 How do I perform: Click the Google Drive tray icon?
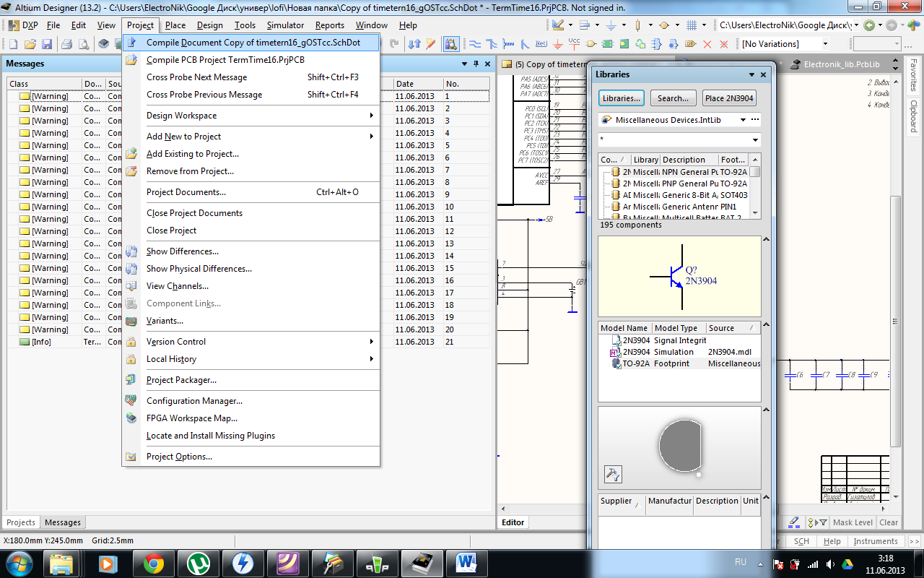847,563
